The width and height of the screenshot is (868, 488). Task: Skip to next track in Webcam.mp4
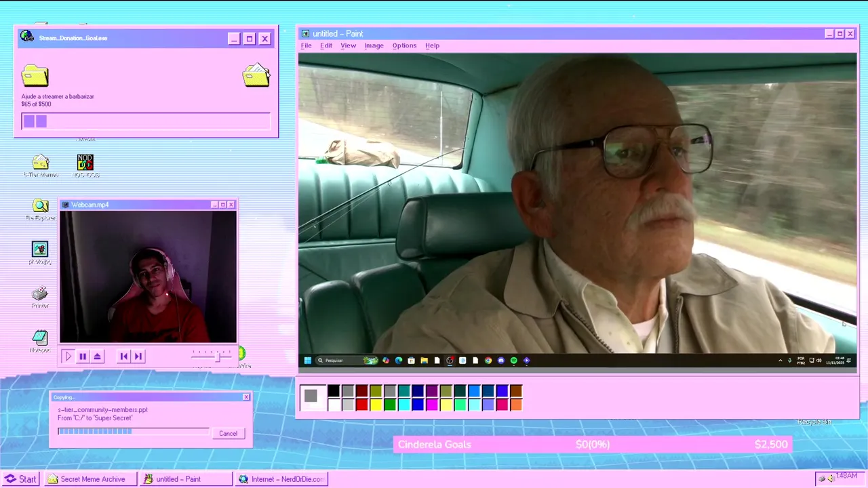pos(138,356)
